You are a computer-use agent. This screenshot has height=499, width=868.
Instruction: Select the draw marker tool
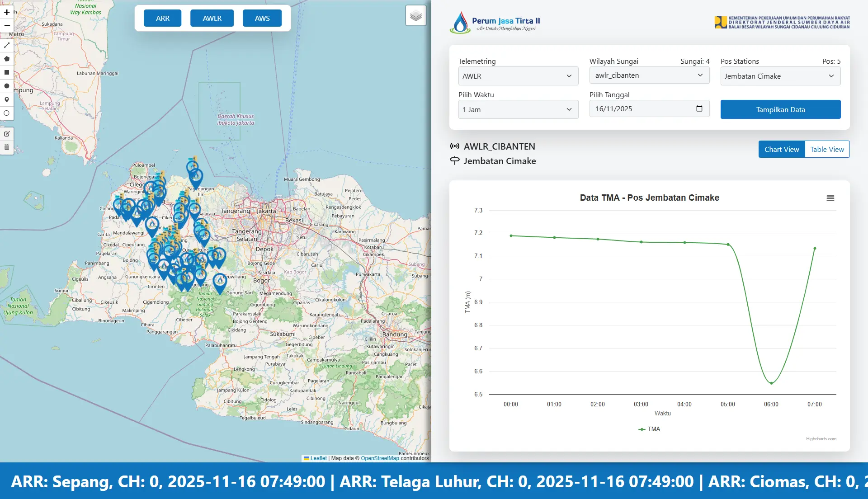tap(7, 99)
